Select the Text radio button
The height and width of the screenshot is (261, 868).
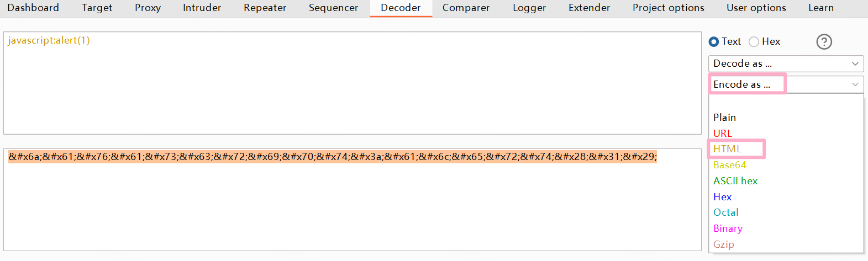click(714, 42)
